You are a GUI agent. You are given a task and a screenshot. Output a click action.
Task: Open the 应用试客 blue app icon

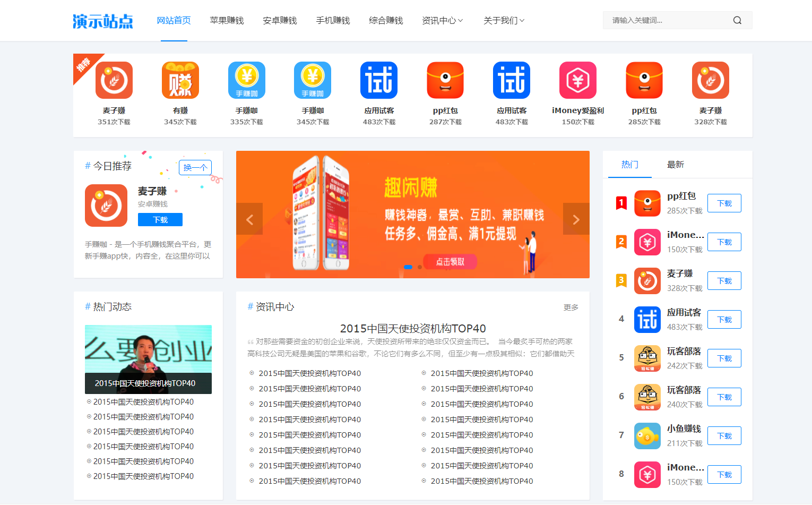[x=378, y=80]
